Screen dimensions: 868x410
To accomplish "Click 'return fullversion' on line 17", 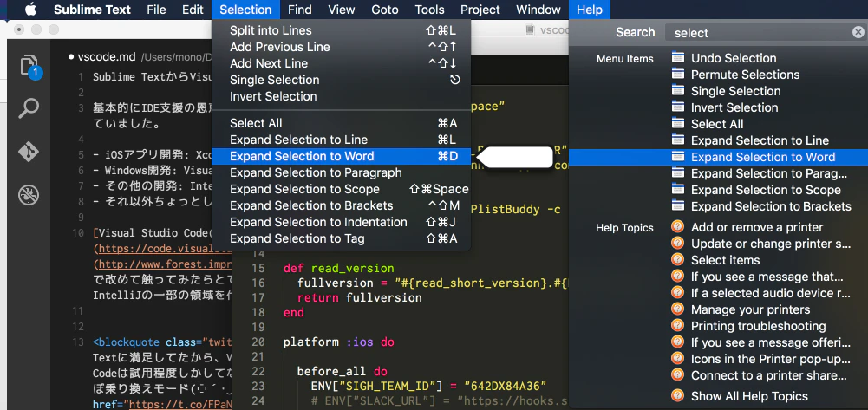I will tap(359, 297).
